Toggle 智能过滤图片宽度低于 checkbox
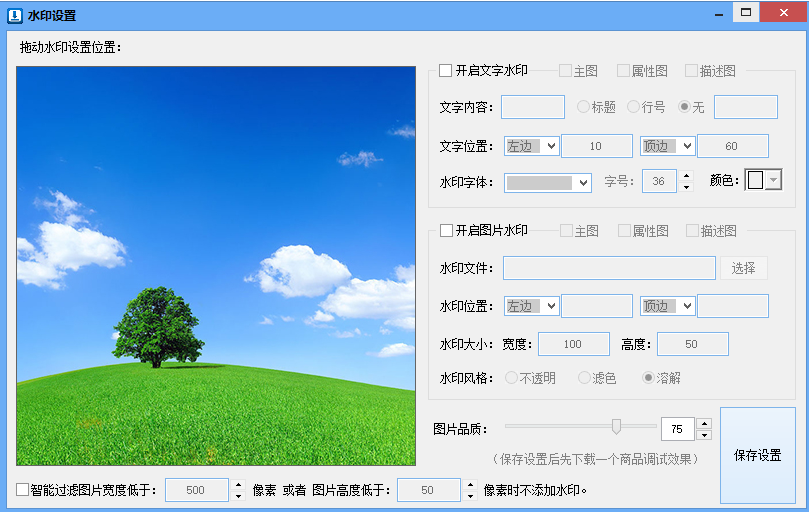Image resolution: width=809 pixels, height=512 pixels. (22, 489)
